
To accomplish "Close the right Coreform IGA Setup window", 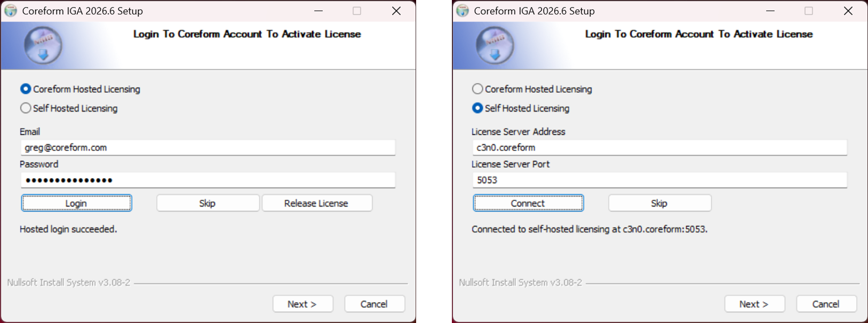I will pos(848,11).
